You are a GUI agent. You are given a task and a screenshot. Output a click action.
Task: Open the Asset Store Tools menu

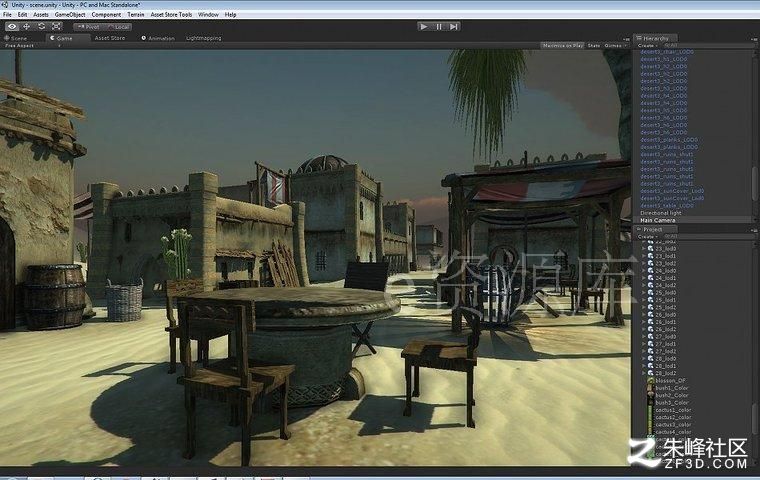pyautogui.click(x=171, y=15)
